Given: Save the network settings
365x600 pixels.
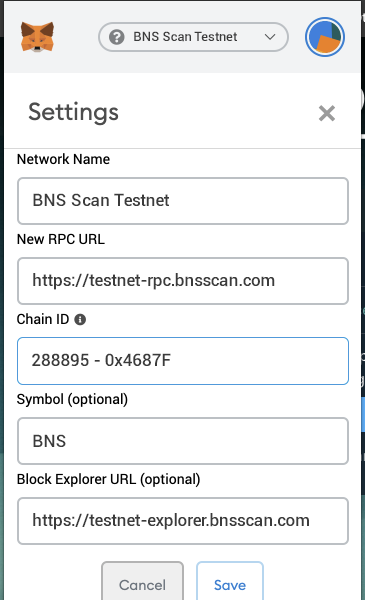Looking at the screenshot, I should [x=230, y=581].
